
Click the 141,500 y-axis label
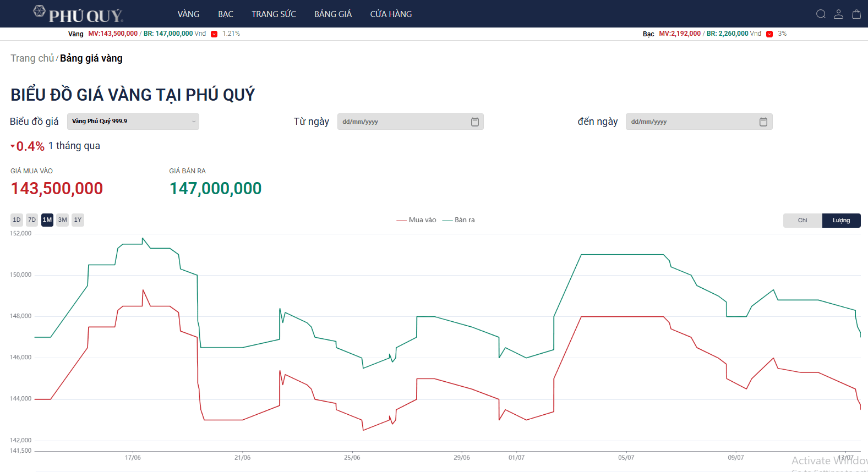(21, 451)
